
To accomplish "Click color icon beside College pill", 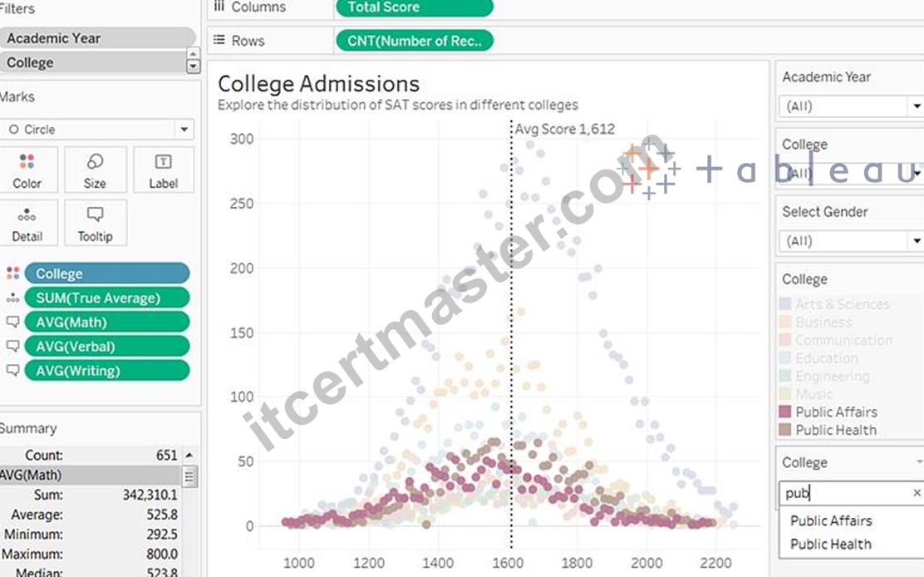I will coord(13,273).
